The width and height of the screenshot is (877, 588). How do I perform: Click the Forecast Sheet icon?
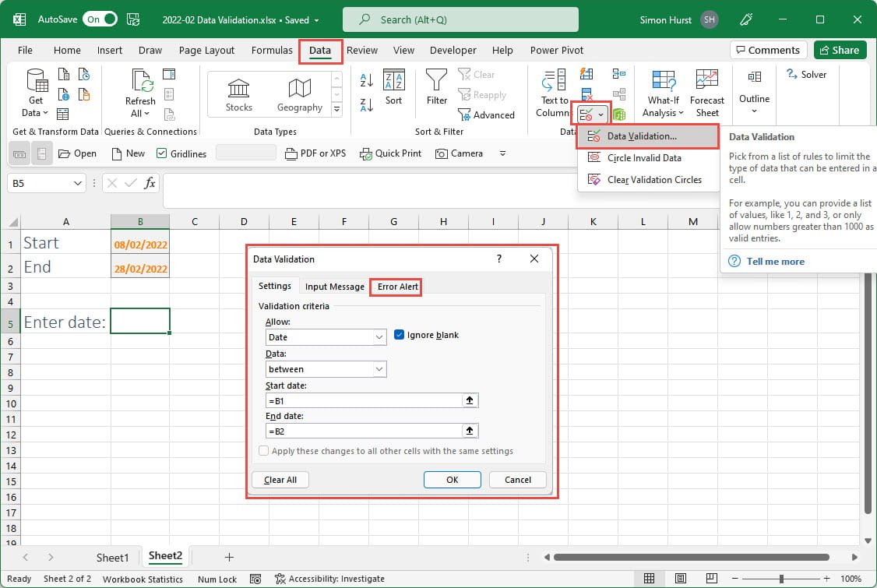click(706, 81)
